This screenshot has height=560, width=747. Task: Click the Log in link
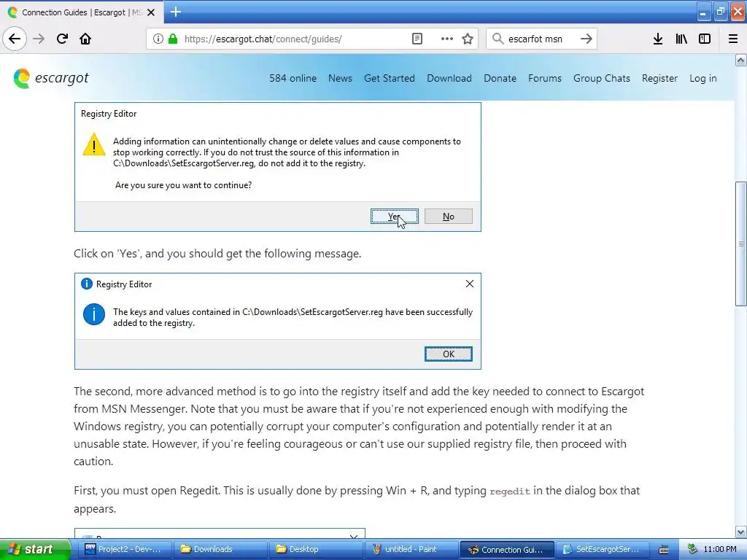pyautogui.click(x=703, y=78)
